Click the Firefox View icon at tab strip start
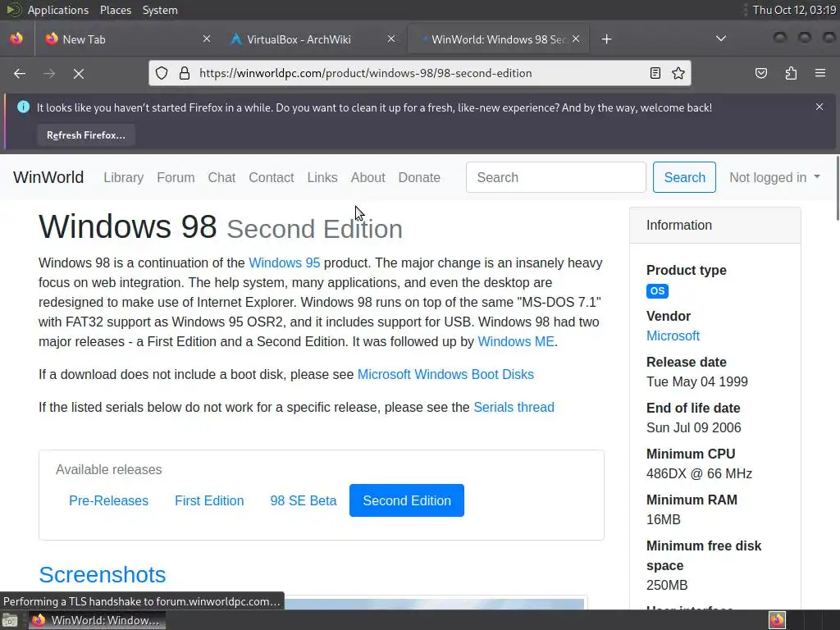Image resolution: width=840 pixels, height=630 pixels. pyautogui.click(x=16, y=39)
